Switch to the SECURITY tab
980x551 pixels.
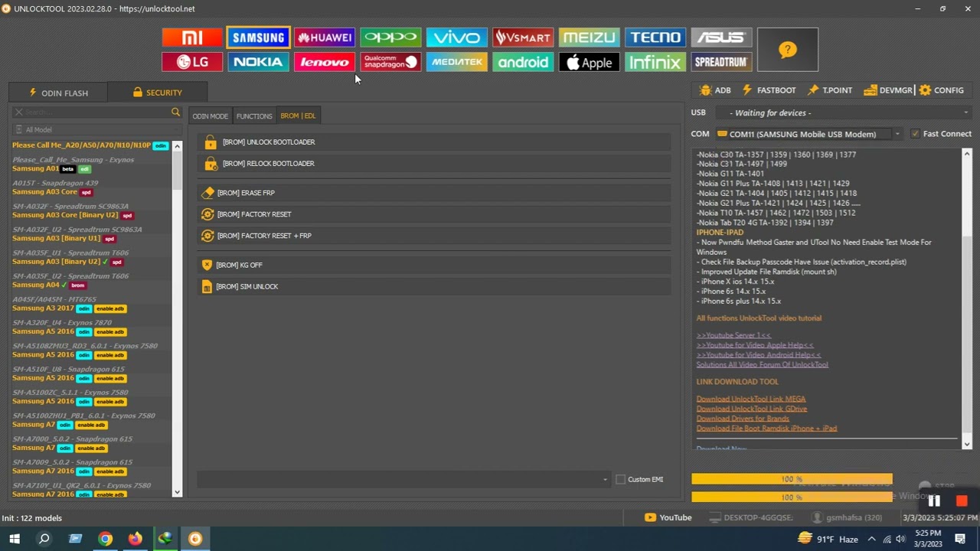tap(157, 93)
